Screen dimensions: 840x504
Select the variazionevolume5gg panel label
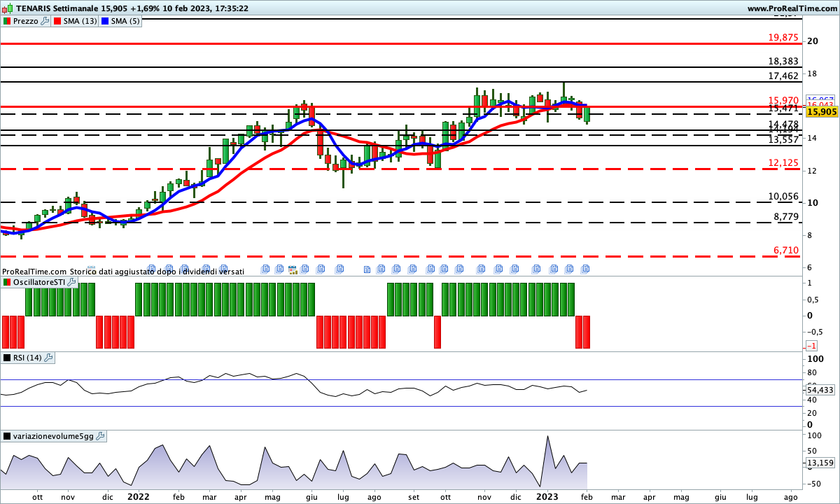point(53,436)
